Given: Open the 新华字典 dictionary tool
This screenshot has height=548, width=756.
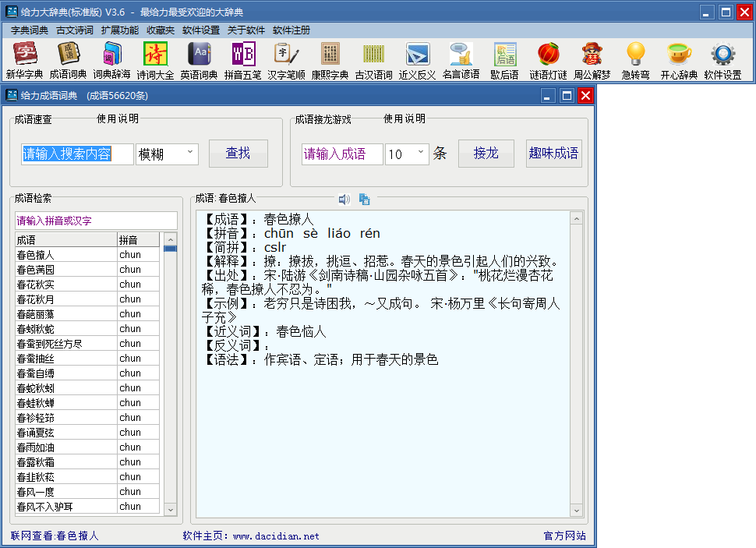Looking at the screenshot, I should [24, 61].
